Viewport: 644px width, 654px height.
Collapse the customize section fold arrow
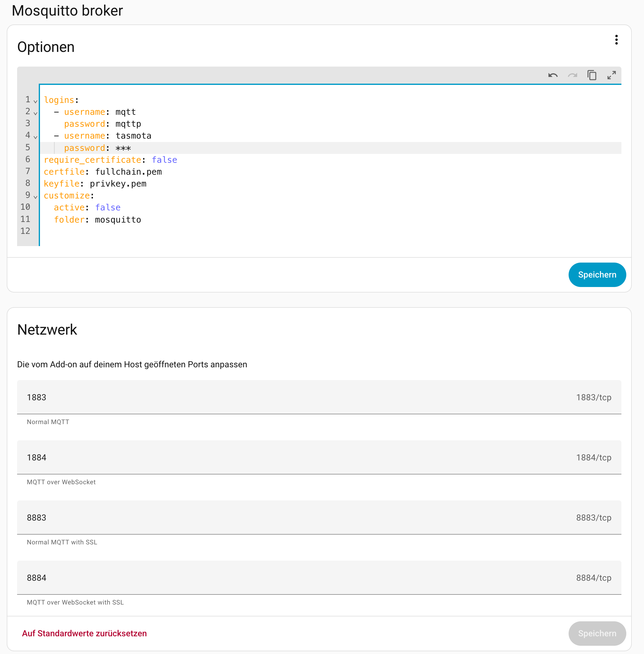coord(35,196)
